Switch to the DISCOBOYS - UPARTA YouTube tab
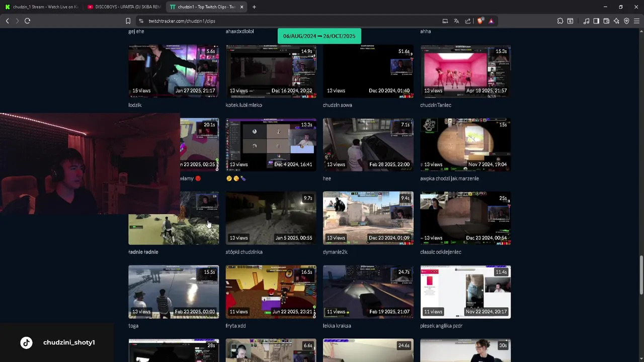The image size is (644, 362). click(124, 7)
